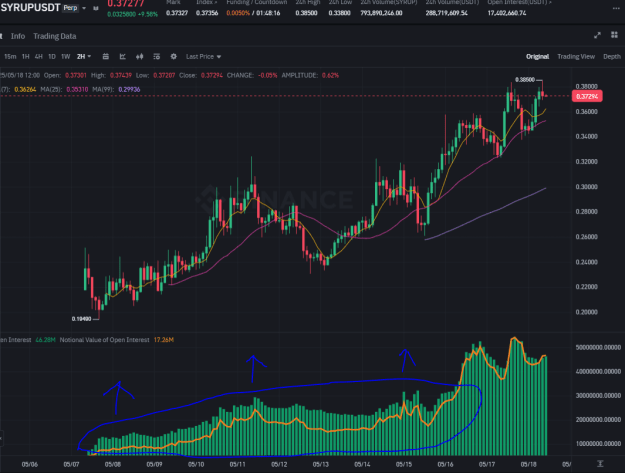Open the technical indicators chart icon

tap(123, 57)
